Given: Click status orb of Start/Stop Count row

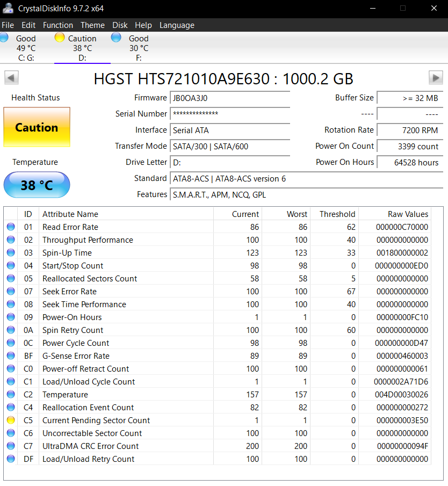Looking at the screenshot, I should [11, 266].
